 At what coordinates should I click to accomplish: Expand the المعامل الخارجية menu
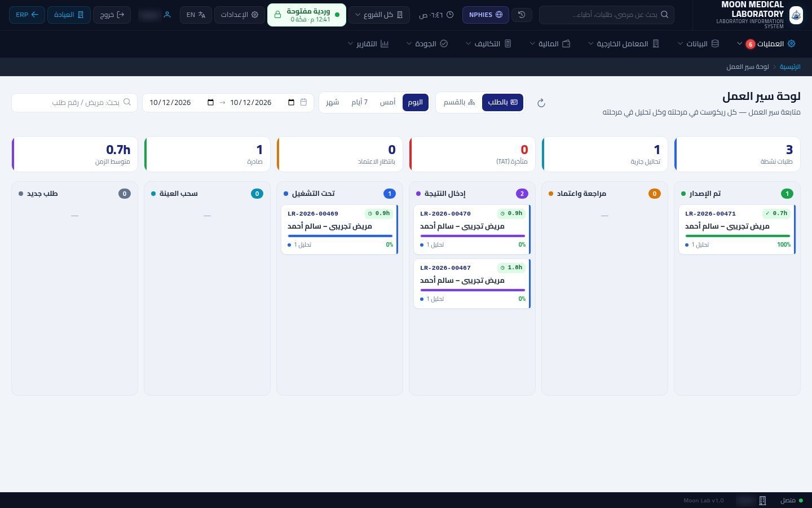pos(624,44)
